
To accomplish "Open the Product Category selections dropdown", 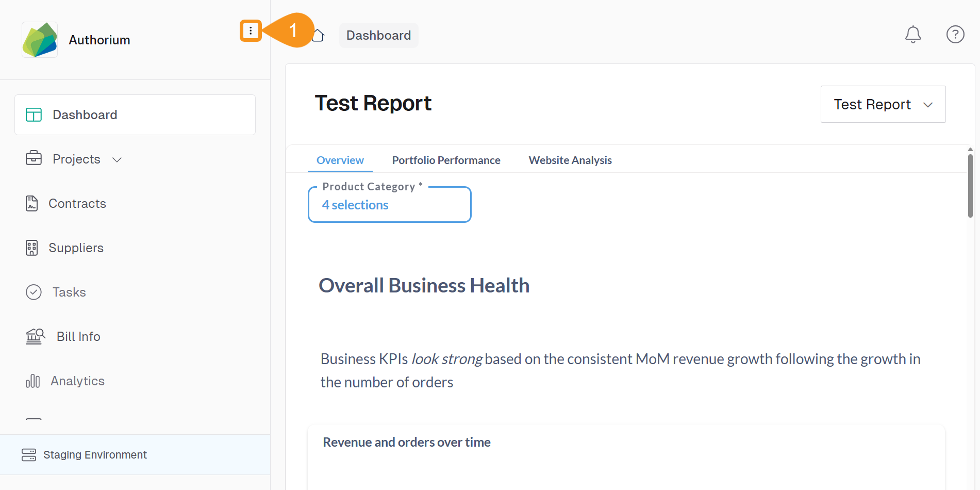I will (389, 204).
